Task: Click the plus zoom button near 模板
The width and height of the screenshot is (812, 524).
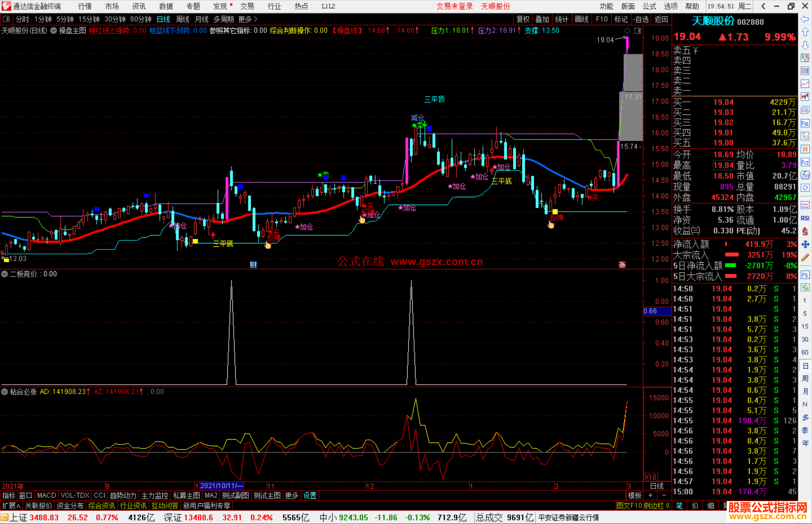Action: pyautogui.click(x=651, y=495)
